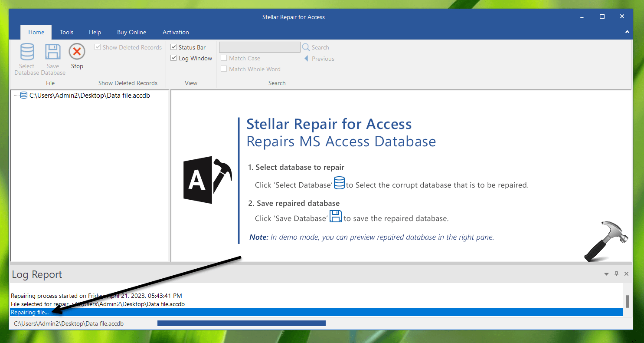Click the Previous search arrow icon

coord(306,58)
